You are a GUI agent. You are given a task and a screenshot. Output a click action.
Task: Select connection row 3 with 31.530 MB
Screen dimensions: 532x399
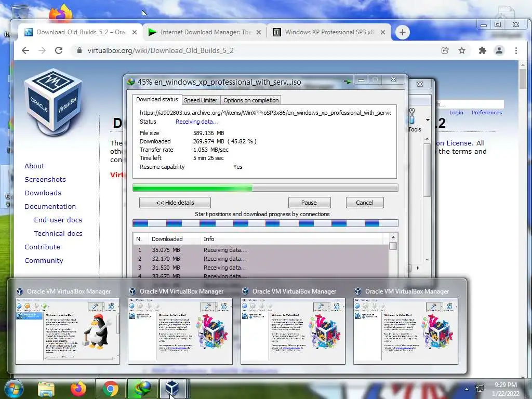tap(261, 268)
